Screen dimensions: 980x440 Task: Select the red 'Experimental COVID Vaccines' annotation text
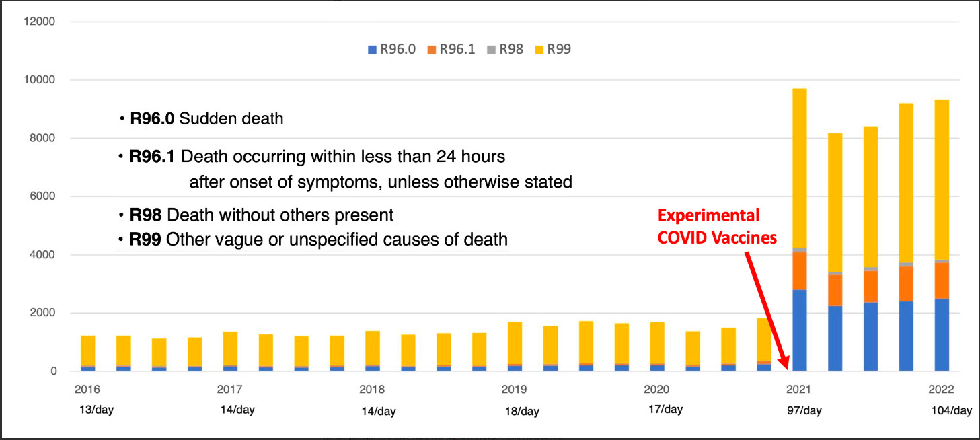point(716,227)
